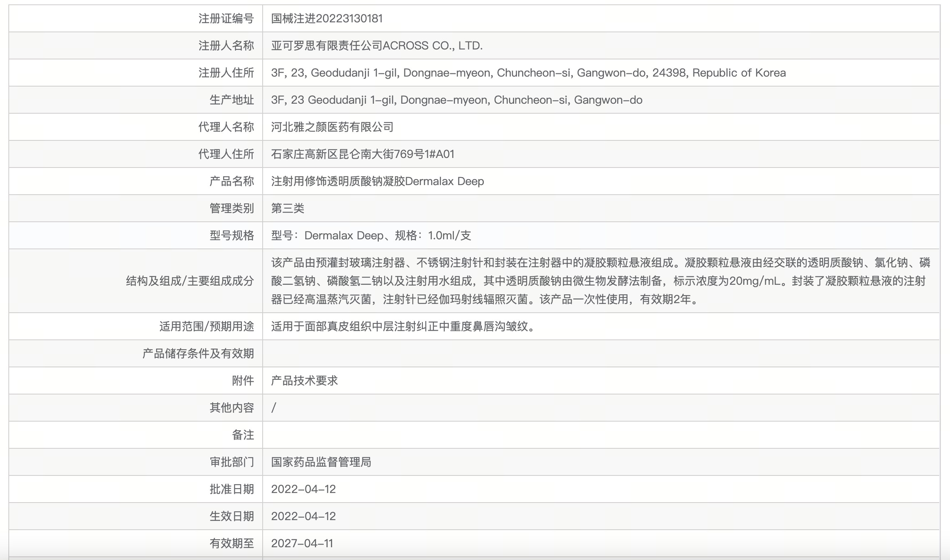This screenshot has width=950, height=560.
Task: Select product name 注射用修饰透明质酸钠凝胶Dermalax Deep
Action: pyautogui.click(x=378, y=181)
